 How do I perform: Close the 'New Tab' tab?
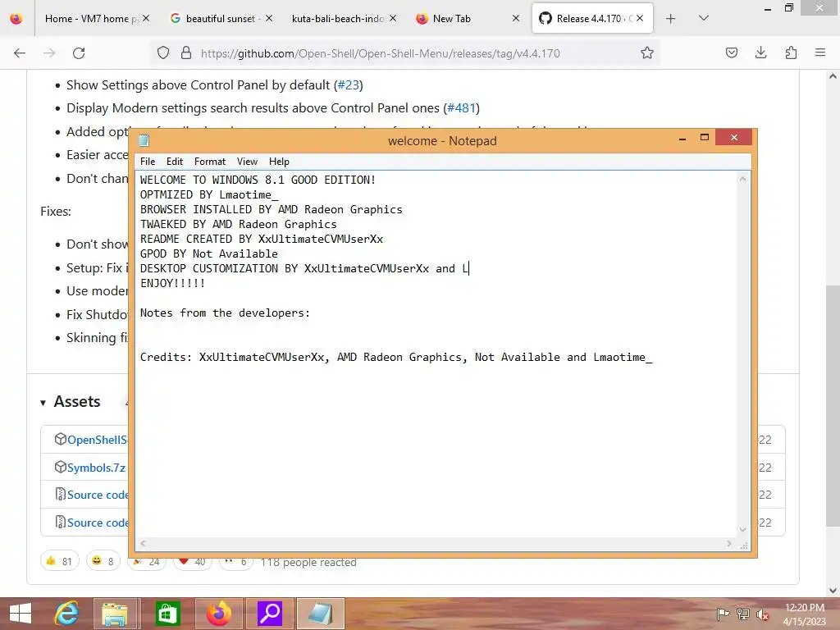[x=516, y=18]
